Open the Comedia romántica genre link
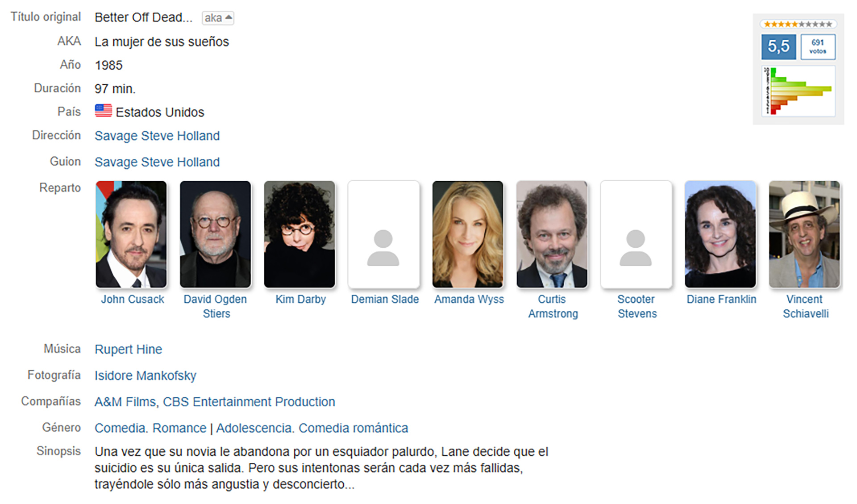The height and width of the screenshot is (504, 857). (x=353, y=428)
